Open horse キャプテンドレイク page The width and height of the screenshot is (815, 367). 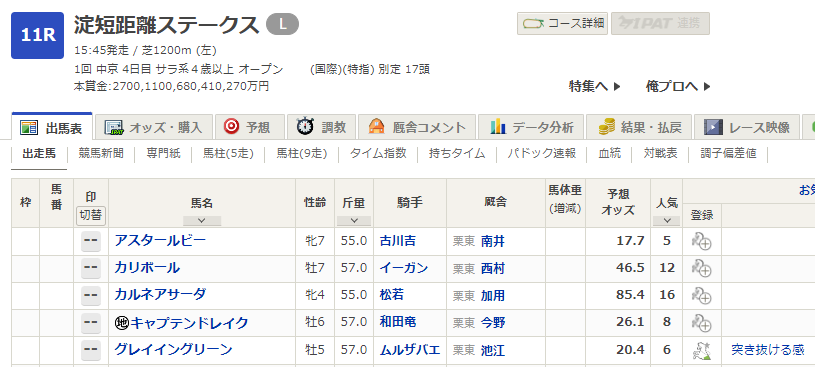point(189,323)
